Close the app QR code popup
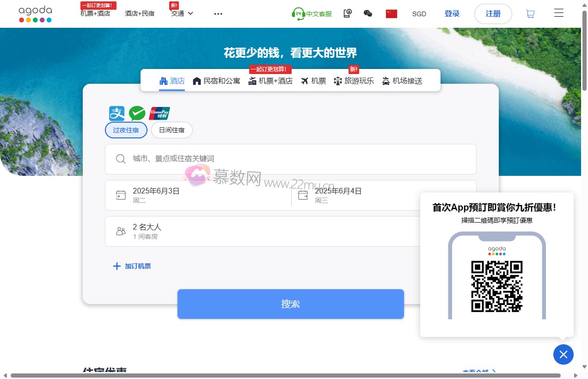 tap(563, 354)
